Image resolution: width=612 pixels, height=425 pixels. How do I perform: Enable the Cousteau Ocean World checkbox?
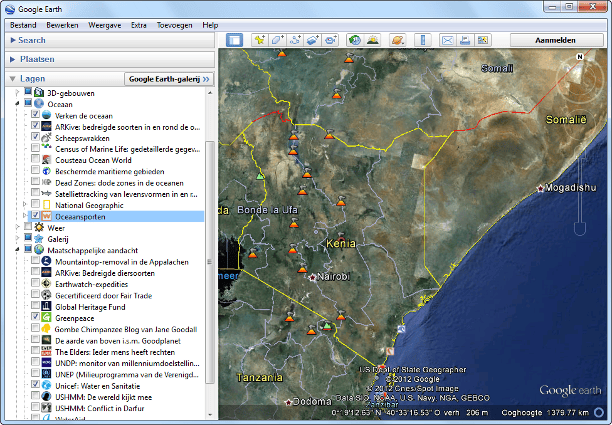[36, 160]
